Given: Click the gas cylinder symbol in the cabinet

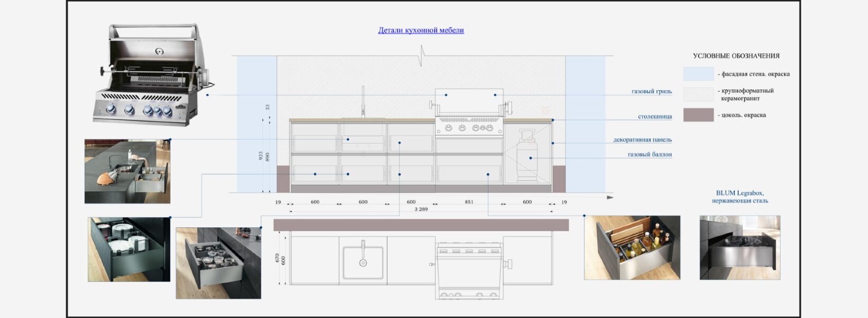Looking at the screenshot, I should tap(527, 156).
